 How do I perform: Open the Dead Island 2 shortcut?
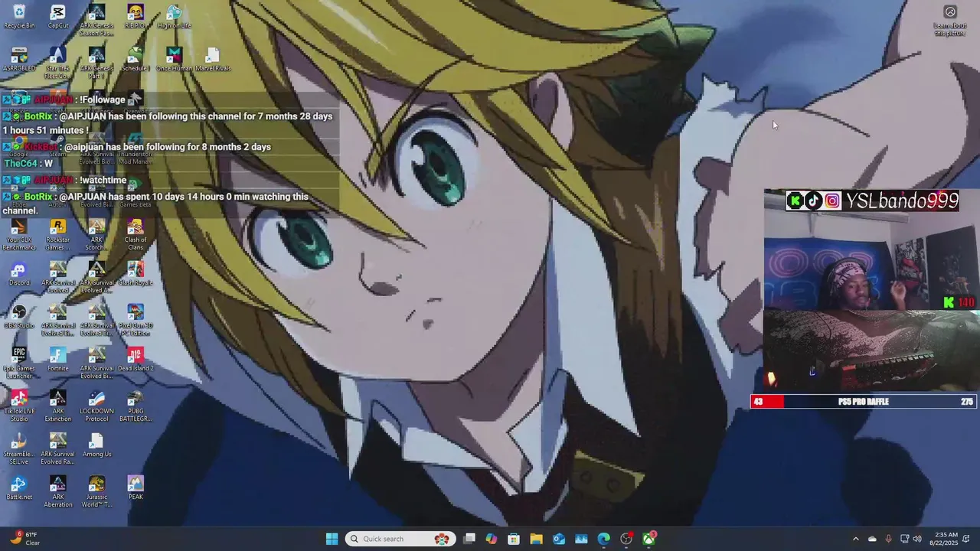click(136, 359)
